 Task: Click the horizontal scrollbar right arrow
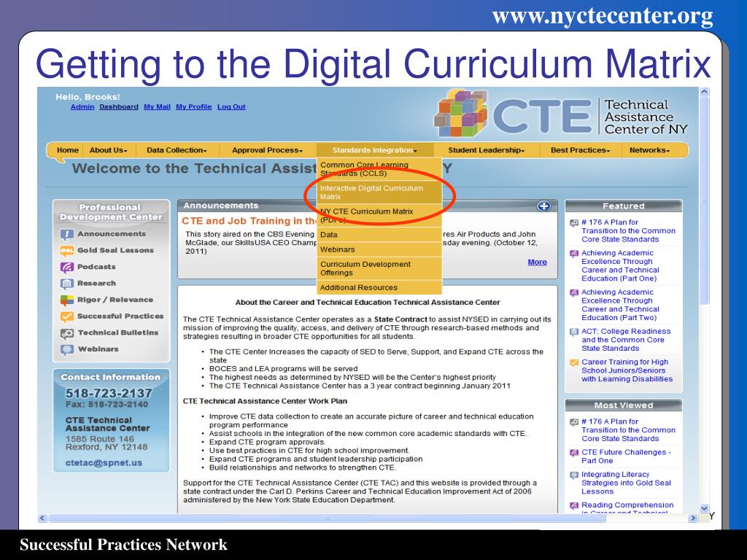(694, 518)
